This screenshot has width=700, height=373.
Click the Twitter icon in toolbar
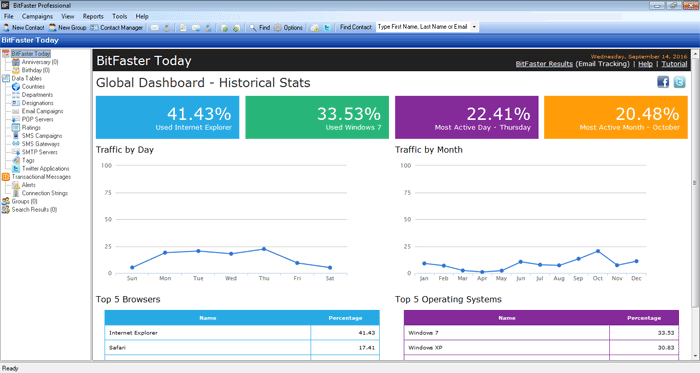point(327,28)
